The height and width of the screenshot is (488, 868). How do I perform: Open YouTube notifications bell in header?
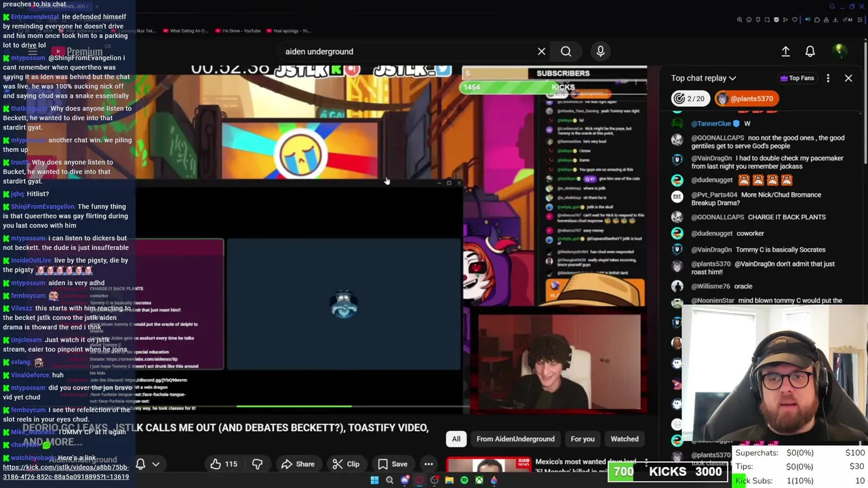point(810,52)
